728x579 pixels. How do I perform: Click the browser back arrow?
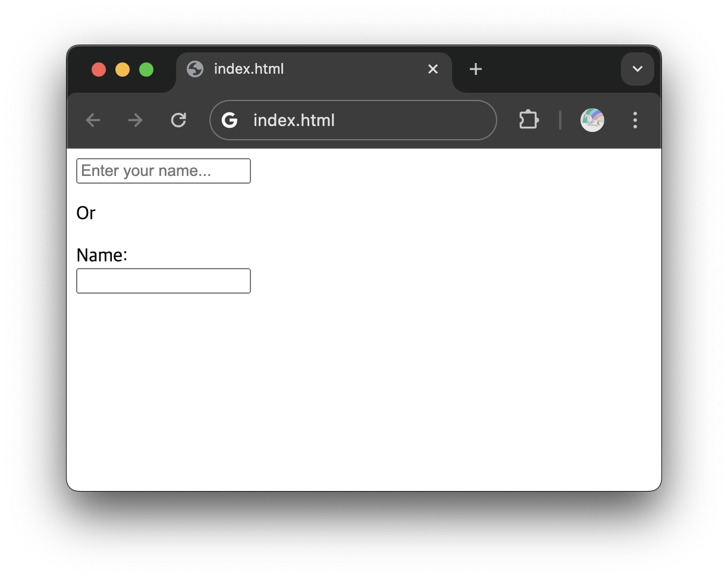[93, 121]
